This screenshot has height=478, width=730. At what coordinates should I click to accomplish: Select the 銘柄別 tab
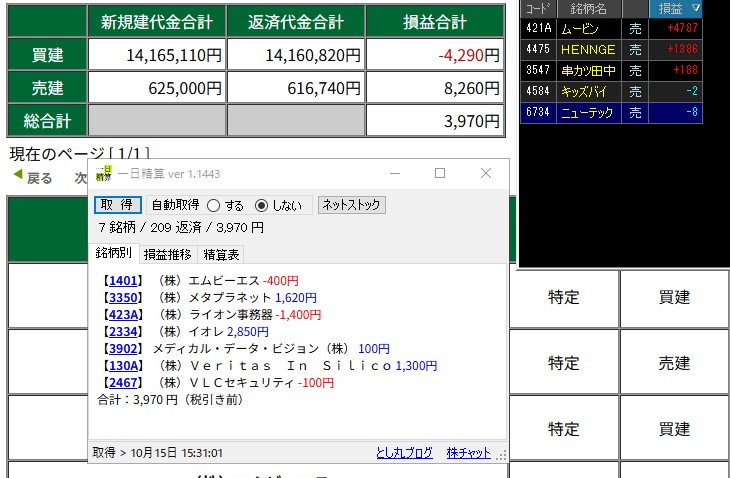point(114,254)
